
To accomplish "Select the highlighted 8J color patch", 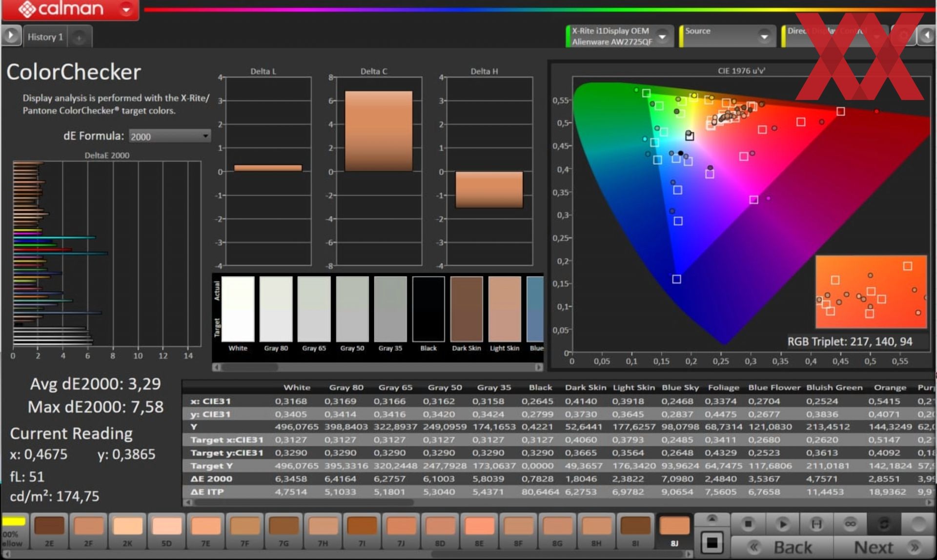I will click(x=674, y=531).
